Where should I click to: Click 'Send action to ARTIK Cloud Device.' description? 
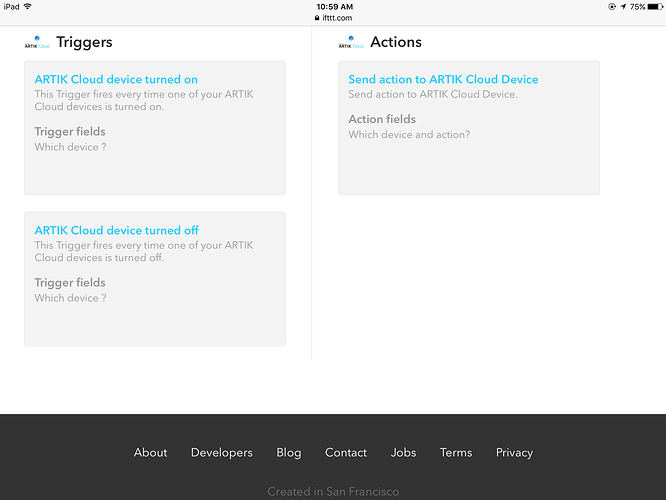click(433, 94)
